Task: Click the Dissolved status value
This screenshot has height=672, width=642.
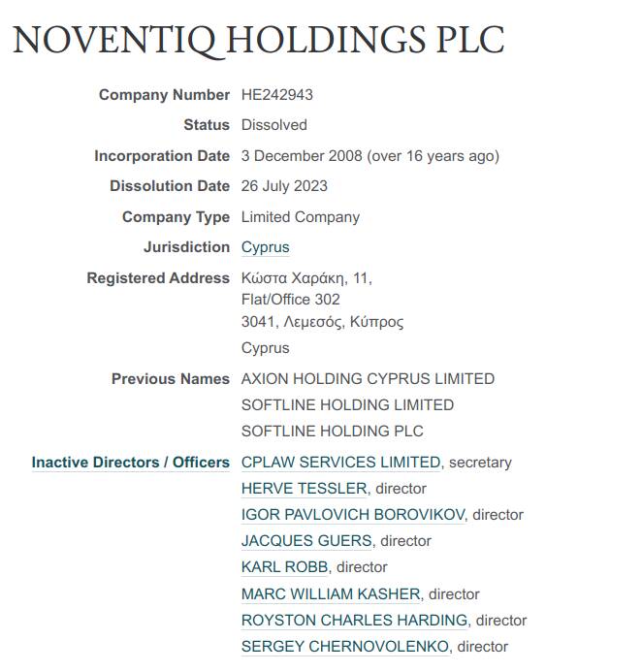Action: click(274, 125)
